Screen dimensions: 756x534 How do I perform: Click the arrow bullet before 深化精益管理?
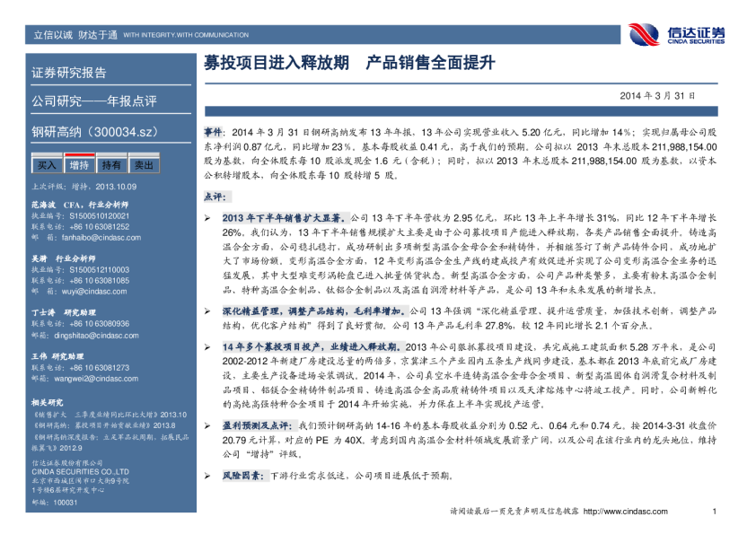[207, 310]
